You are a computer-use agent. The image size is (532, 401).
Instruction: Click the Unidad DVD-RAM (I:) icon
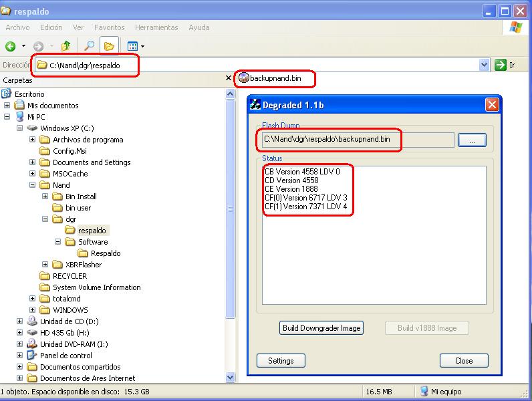point(32,344)
